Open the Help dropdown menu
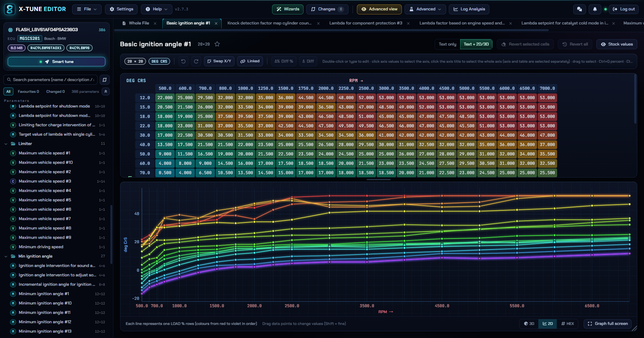This screenshot has width=644, height=338. pos(157,9)
